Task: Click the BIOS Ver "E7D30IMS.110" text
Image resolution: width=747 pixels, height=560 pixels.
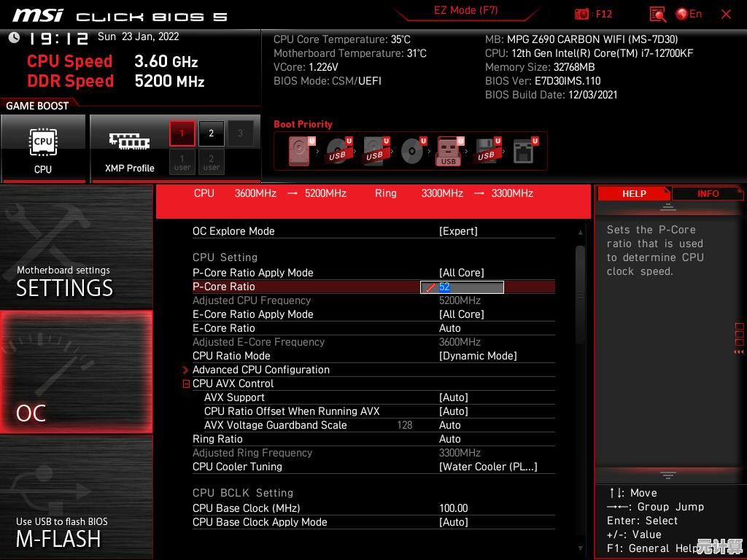Action: [568, 81]
